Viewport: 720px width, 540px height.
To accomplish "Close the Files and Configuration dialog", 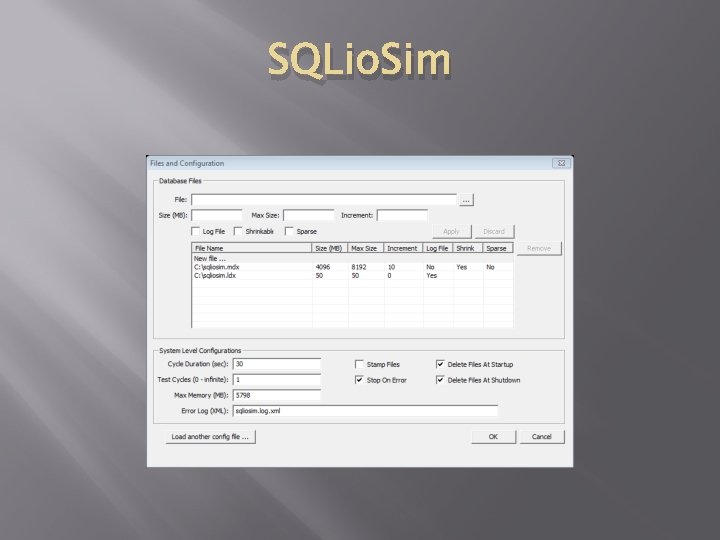I will coord(562,163).
